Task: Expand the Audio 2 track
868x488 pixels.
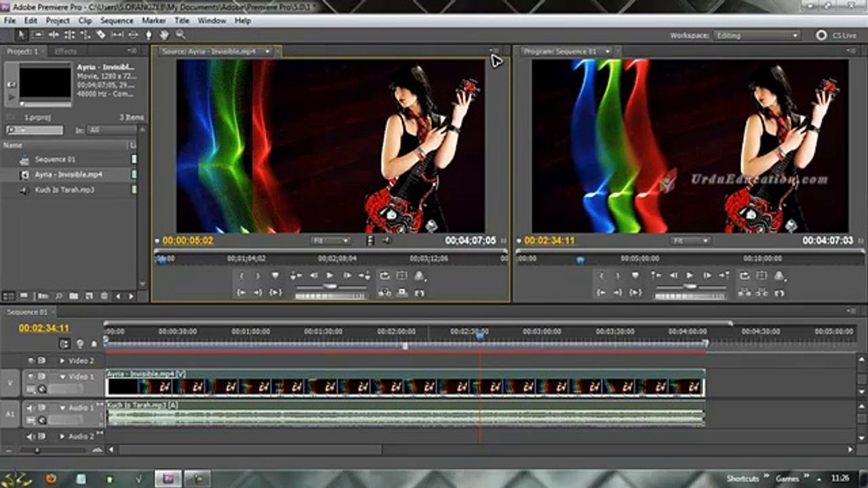Action: (x=62, y=436)
